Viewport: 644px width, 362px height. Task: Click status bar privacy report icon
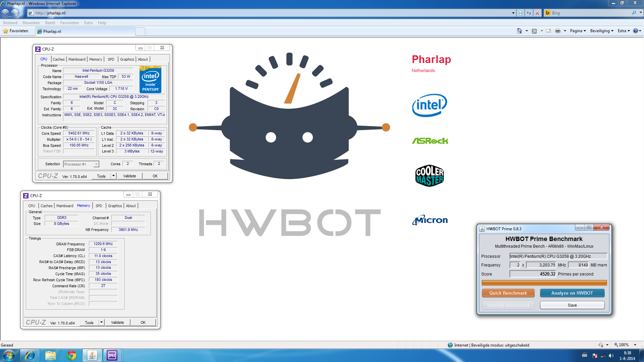point(601,345)
